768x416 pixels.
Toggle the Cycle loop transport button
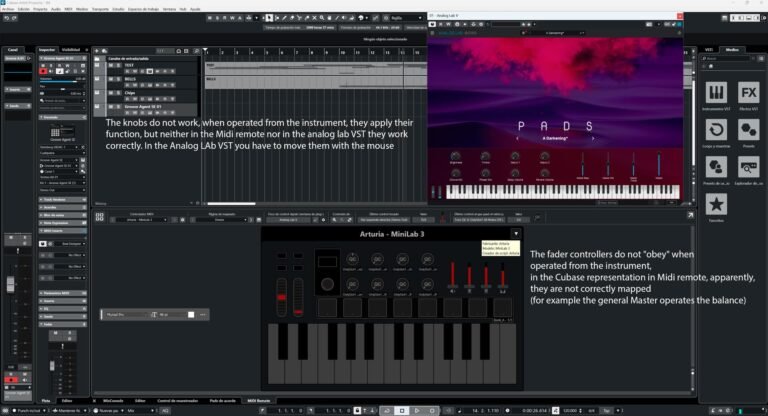click(386, 411)
